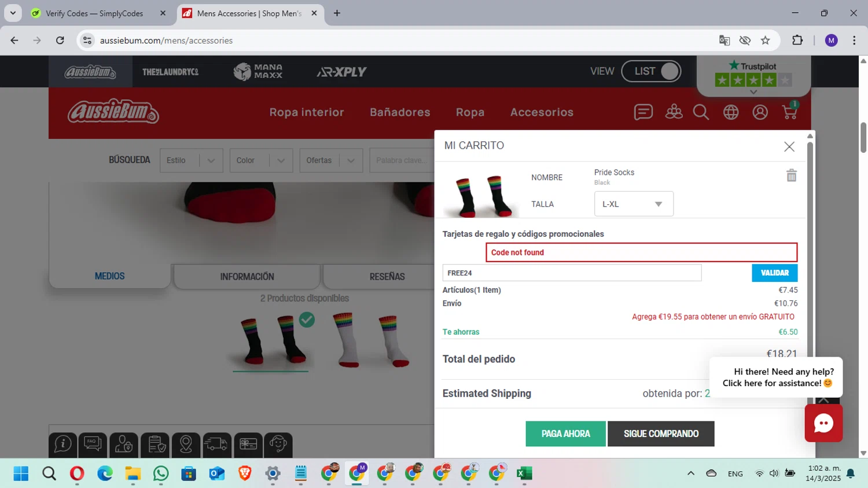
Task: Open the browser extensions puzzle icon
Action: [x=797, y=41]
